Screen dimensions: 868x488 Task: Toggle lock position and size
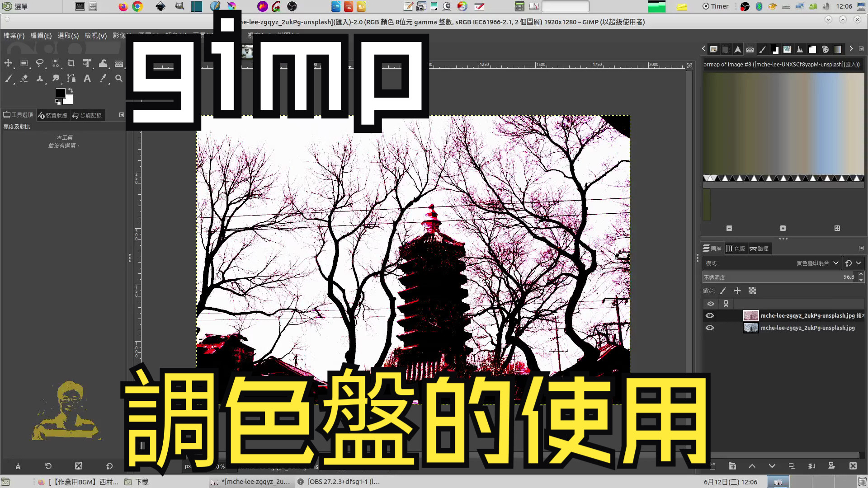pyautogui.click(x=737, y=291)
